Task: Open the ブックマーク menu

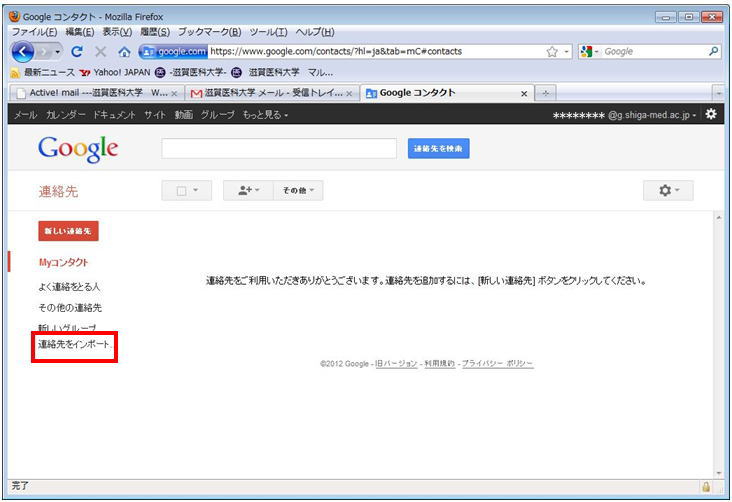Action: point(210,32)
